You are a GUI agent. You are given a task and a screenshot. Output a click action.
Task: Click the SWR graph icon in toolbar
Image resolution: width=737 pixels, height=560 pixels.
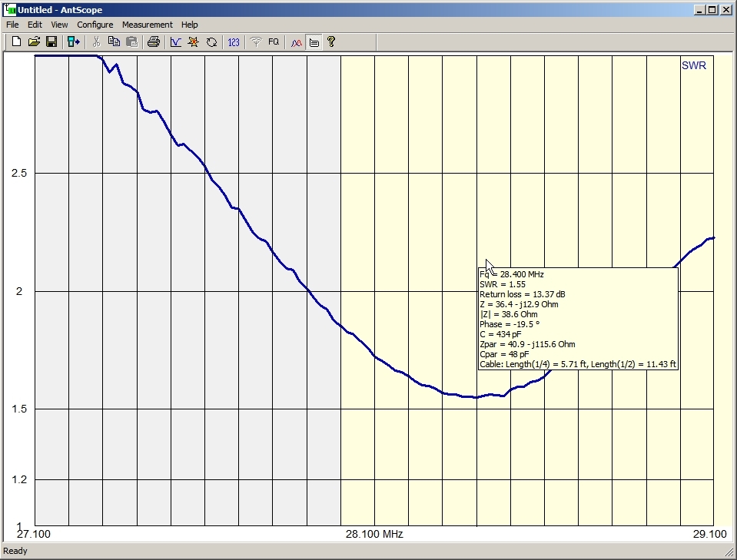click(176, 41)
